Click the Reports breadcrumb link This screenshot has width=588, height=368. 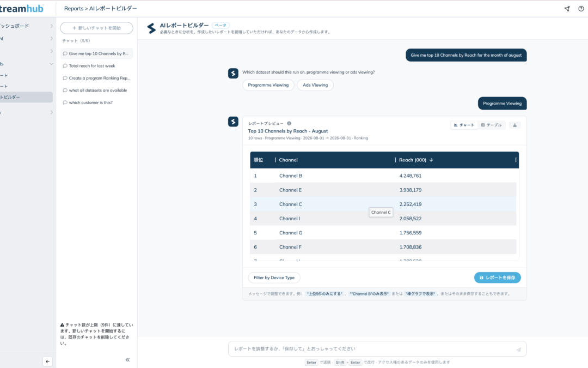pos(73,9)
